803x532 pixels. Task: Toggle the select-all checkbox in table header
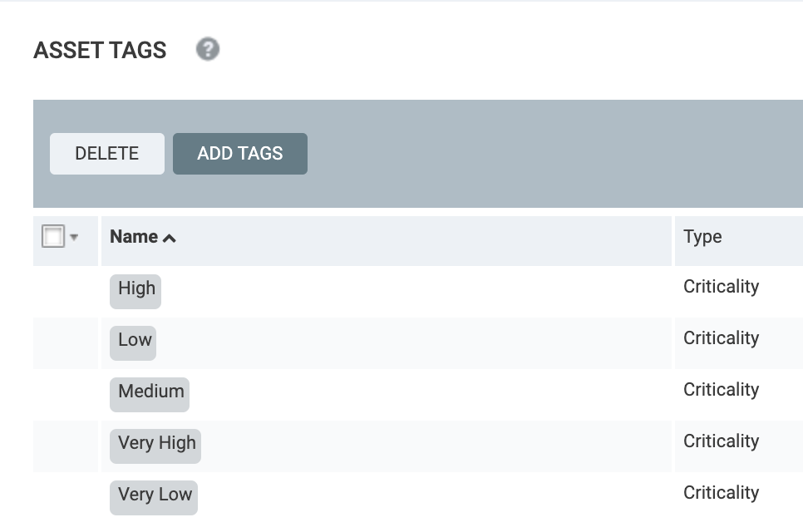coord(53,237)
